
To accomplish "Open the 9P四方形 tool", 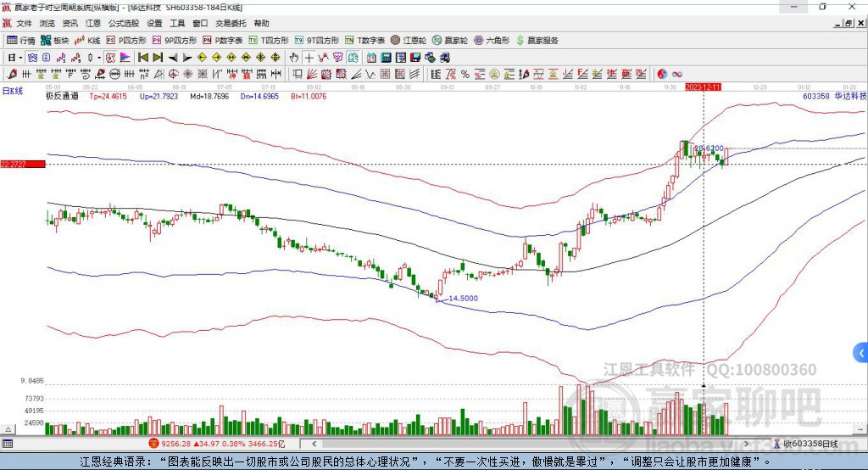I will [175, 41].
